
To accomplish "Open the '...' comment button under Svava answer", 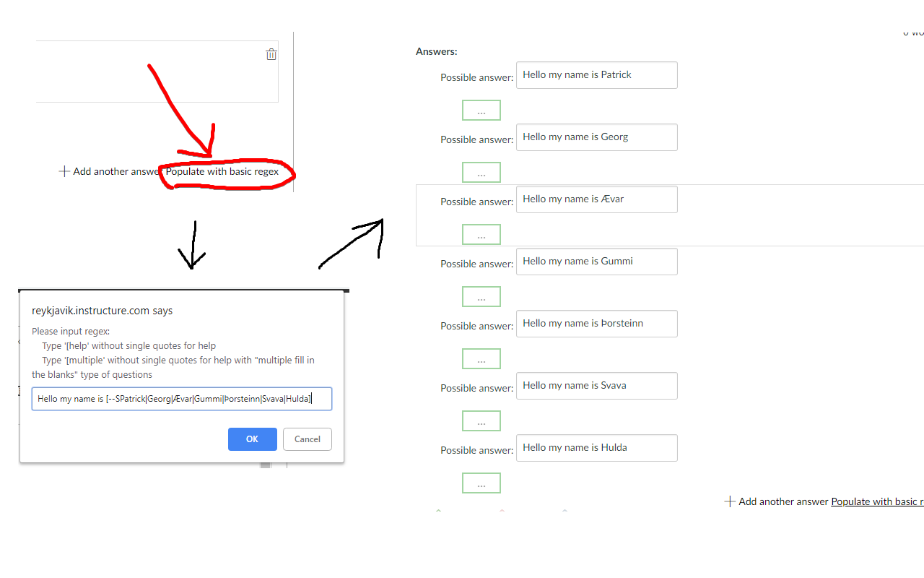I will tap(481, 421).
